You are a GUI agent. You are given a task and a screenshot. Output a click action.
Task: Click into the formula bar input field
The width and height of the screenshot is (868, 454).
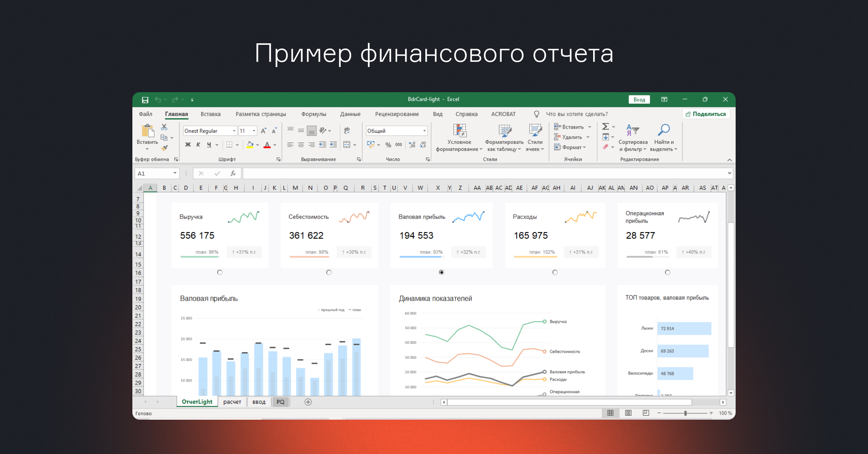point(485,174)
